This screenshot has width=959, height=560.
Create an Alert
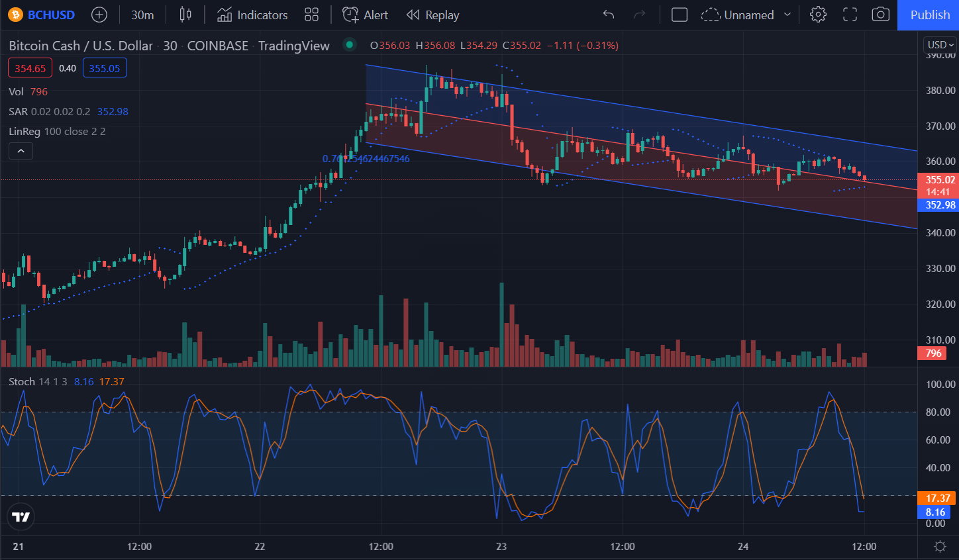[366, 15]
